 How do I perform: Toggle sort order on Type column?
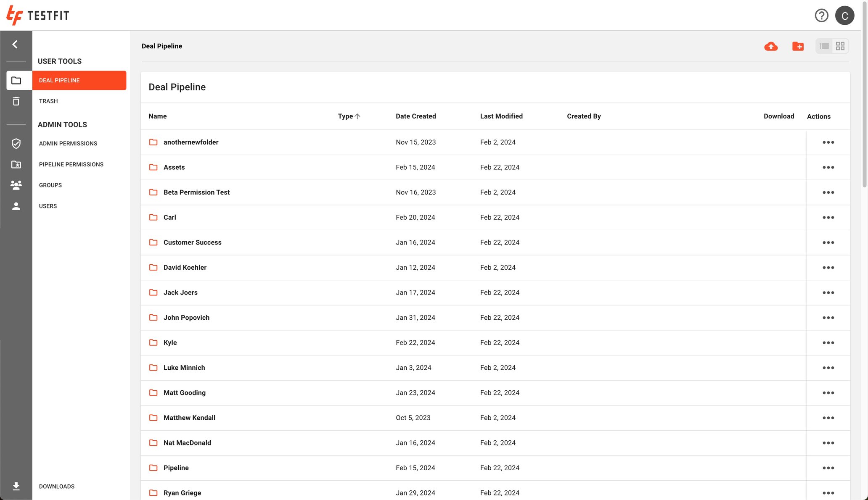(x=349, y=116)
